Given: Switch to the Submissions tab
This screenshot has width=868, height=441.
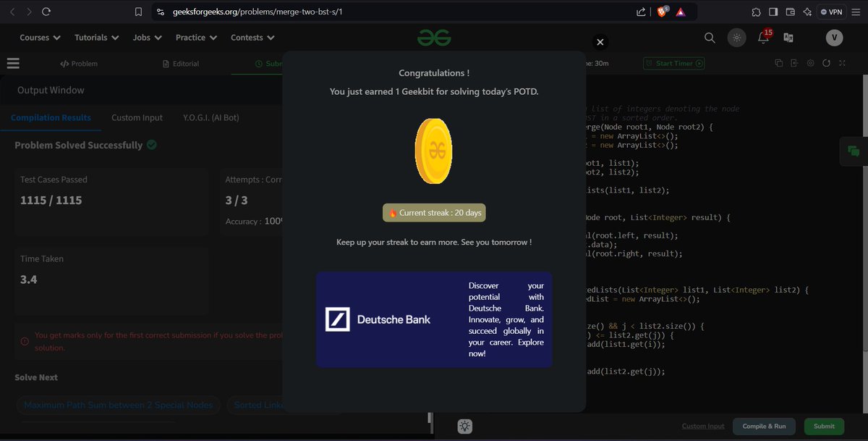Looking at the screenshot, I should pos(269,64).
